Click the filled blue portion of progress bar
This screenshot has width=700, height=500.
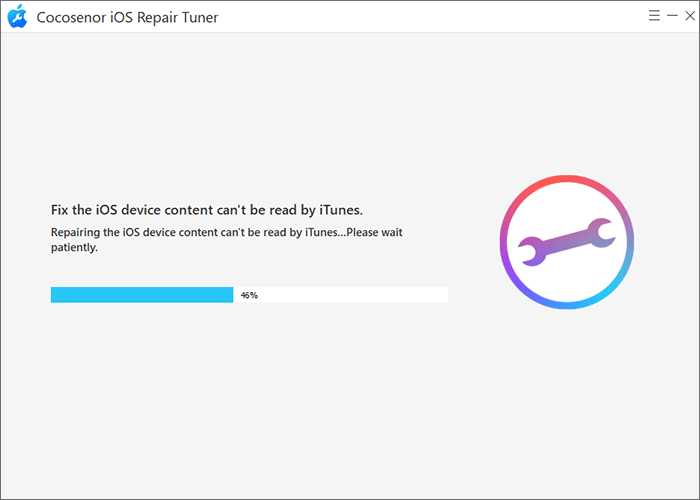tap(142, 295)
